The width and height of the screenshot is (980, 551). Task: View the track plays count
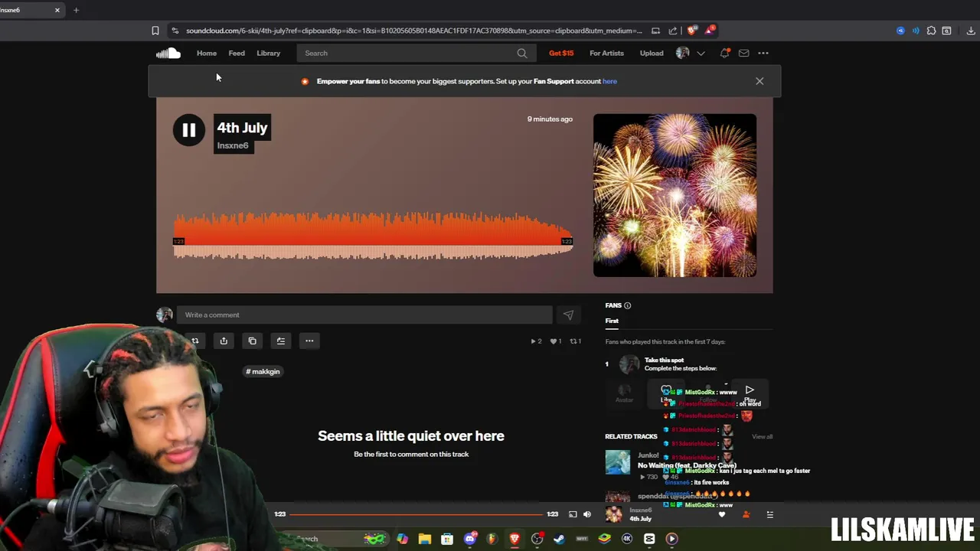click(x=536, y=341)
